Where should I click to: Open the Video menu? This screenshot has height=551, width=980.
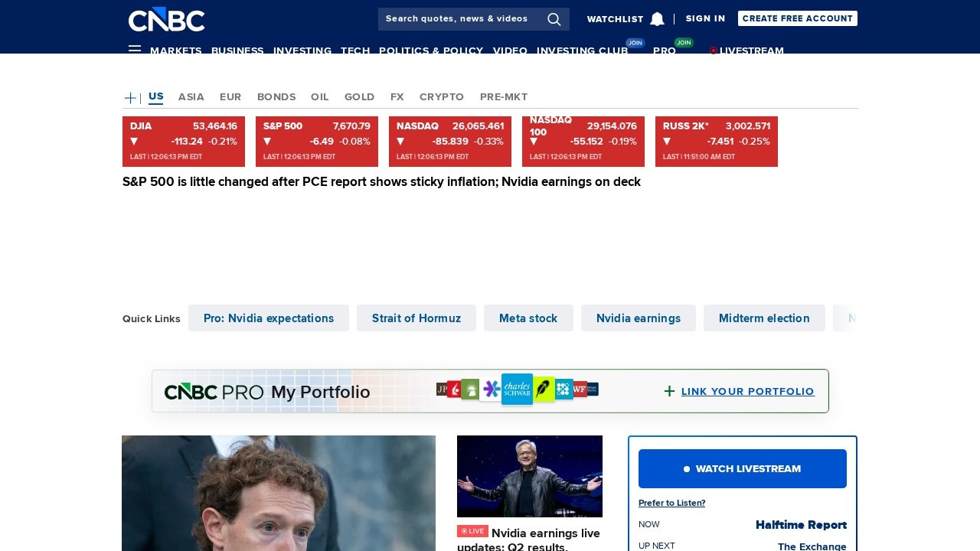510,51
